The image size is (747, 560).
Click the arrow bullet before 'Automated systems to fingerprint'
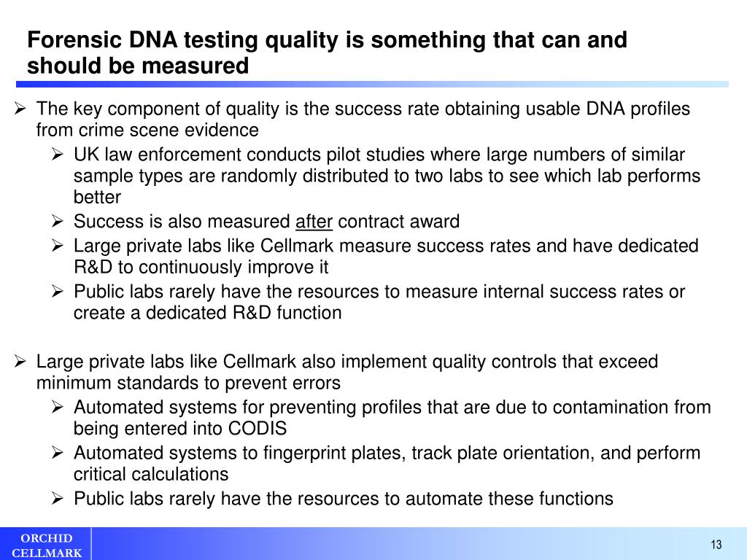57,453
